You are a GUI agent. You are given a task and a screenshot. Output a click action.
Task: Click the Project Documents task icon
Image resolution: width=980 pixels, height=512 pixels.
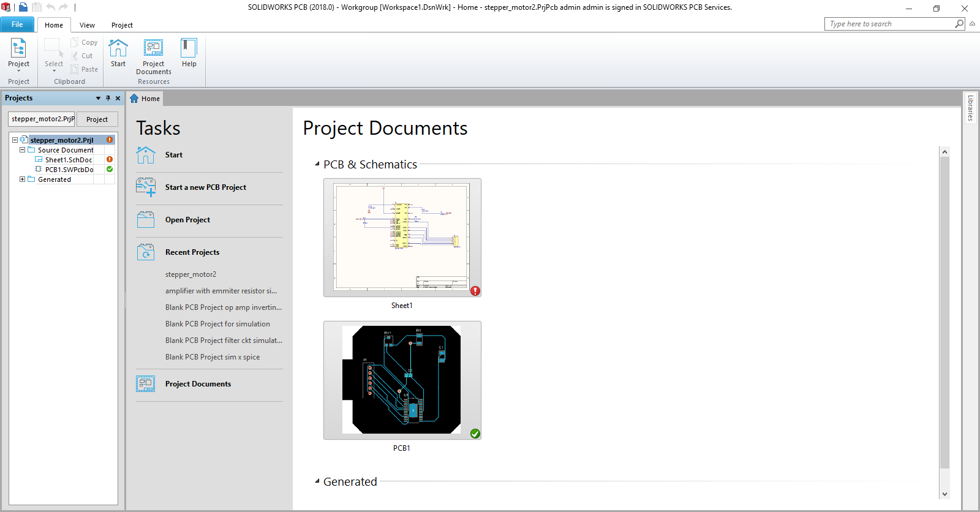[146, 384]
